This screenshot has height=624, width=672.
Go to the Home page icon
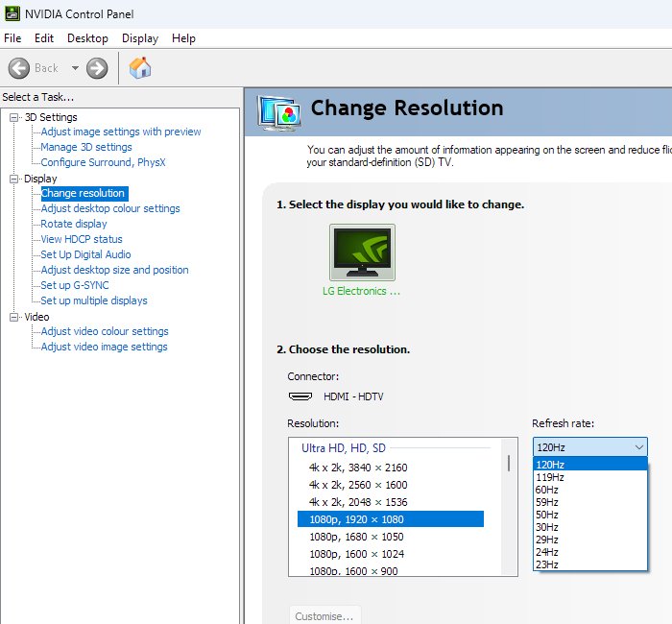pyautogui.click(x=140, y=68)
